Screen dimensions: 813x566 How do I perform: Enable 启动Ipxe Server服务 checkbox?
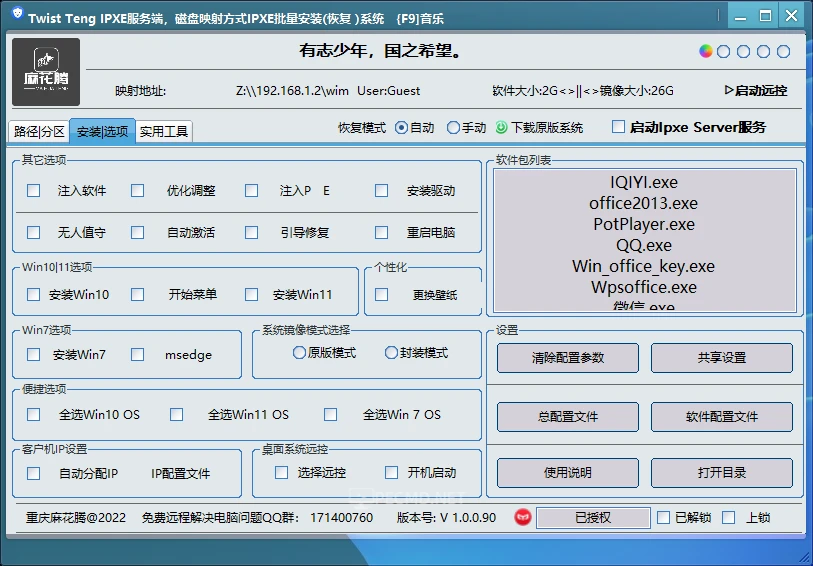618,127
